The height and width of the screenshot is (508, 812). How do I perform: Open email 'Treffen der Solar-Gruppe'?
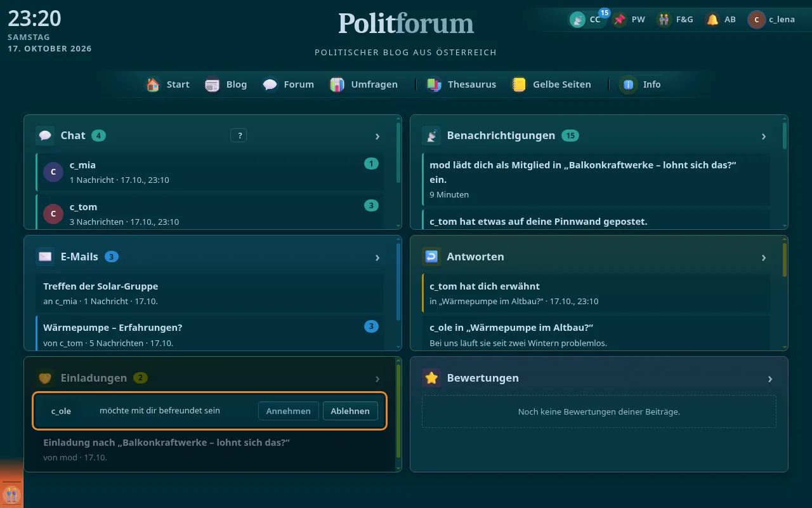click(x=210, y=293)
